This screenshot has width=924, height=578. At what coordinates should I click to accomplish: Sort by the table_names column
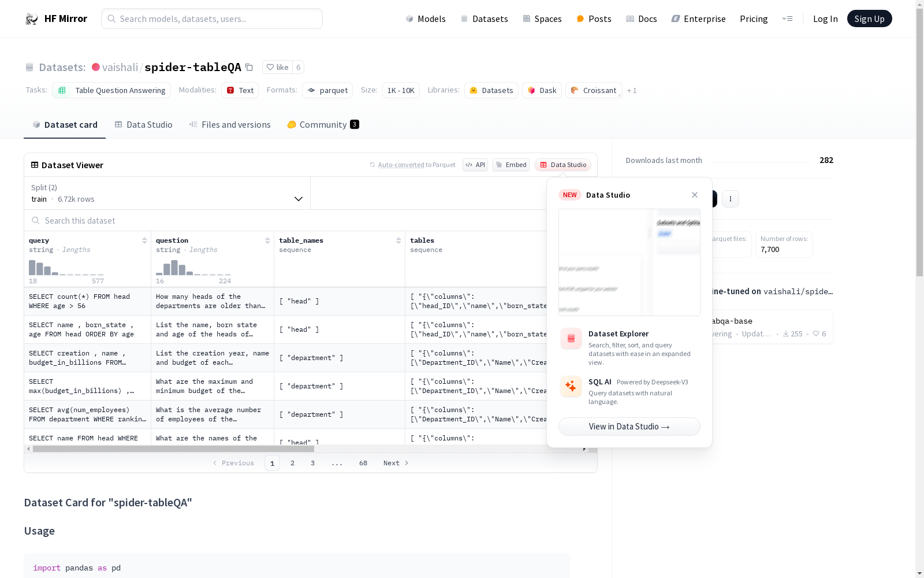tap(398, 240)
